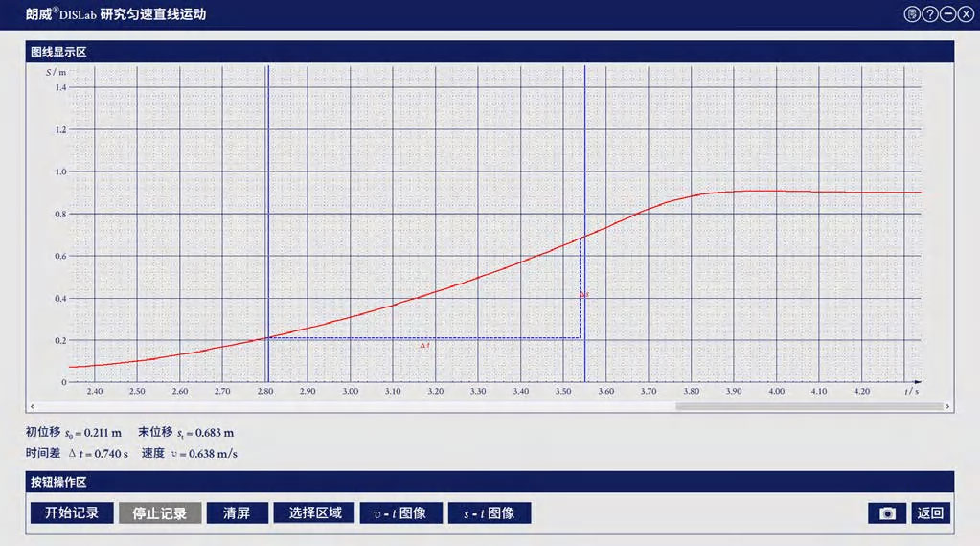Close the DISLab application window
The height and width of the screenshot is (546, 980).
point(966,14)
